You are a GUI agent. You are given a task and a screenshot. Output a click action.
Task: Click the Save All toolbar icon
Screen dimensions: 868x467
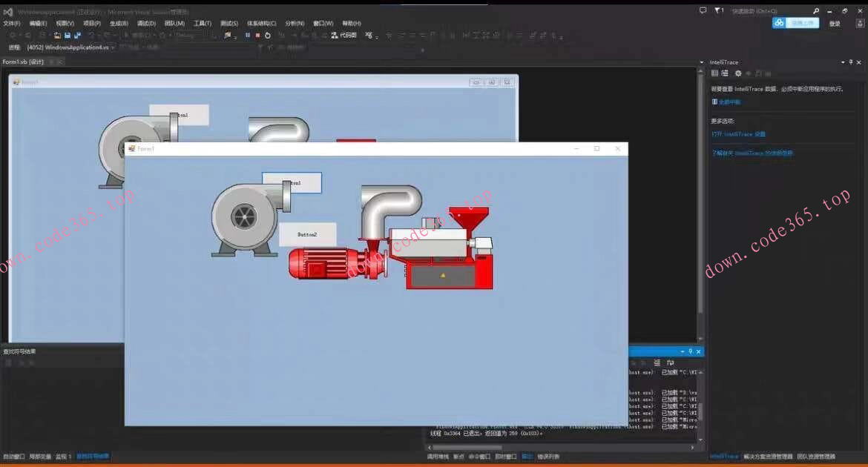point(77,35)
